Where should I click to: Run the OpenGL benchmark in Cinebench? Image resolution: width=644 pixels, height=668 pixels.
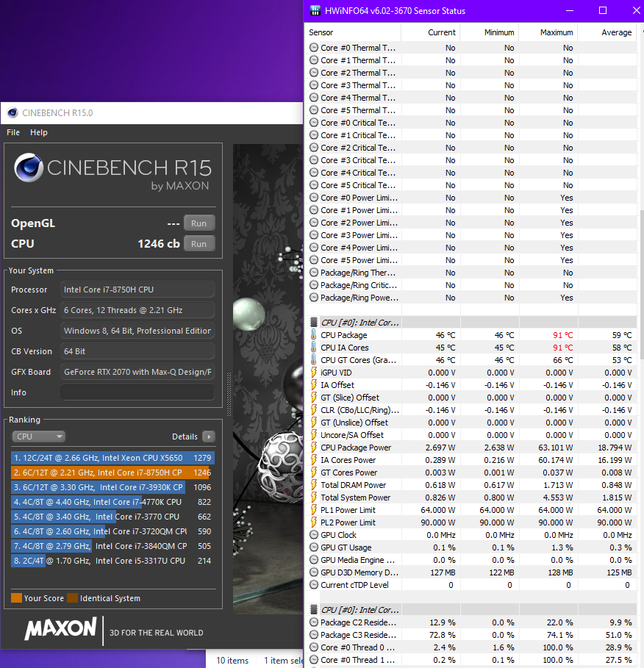[199, 223]
